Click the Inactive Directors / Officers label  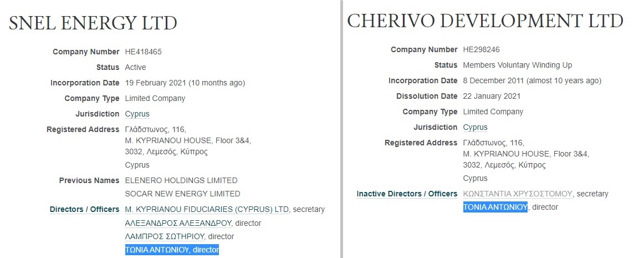coord(407,194)
